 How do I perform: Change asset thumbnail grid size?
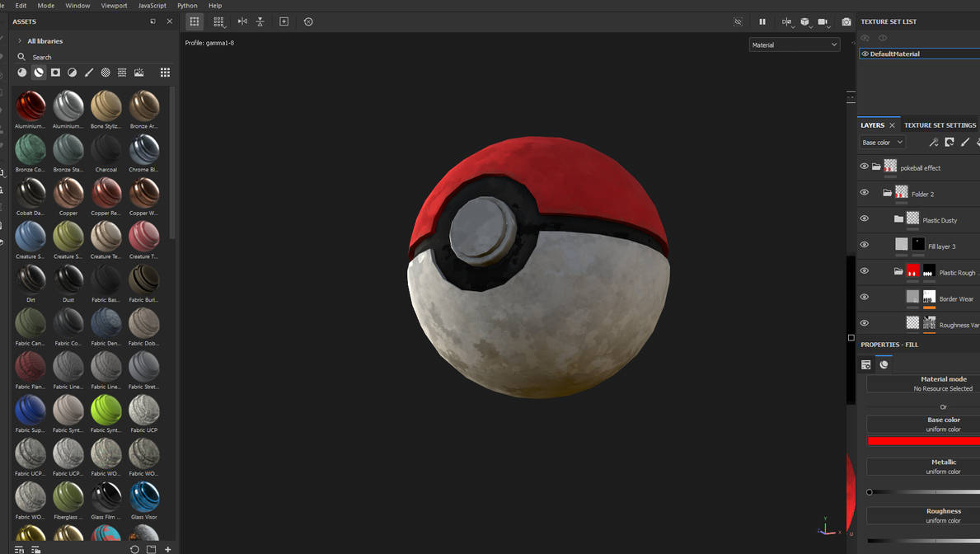coord(165,73)
